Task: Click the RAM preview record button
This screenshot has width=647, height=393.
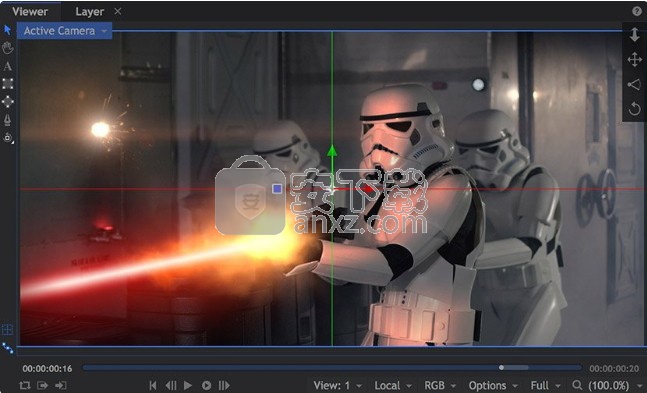Action: click(x=206, y=385)
